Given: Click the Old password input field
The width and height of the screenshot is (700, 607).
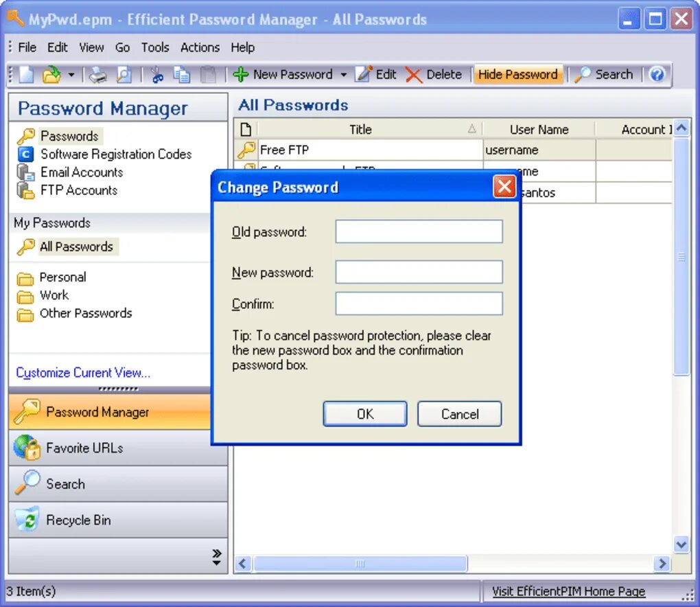Looking at the screenshot, I should click(x=419, y=231).
